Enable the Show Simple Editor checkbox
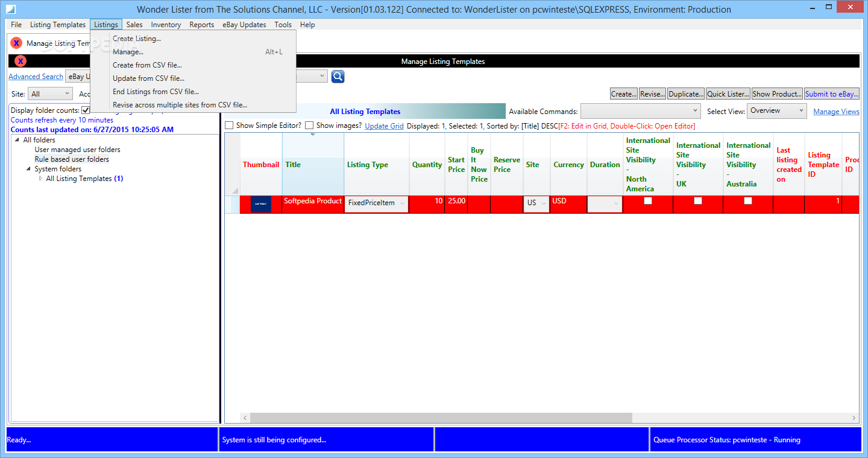The image size is (868, 458). [229, 126]
